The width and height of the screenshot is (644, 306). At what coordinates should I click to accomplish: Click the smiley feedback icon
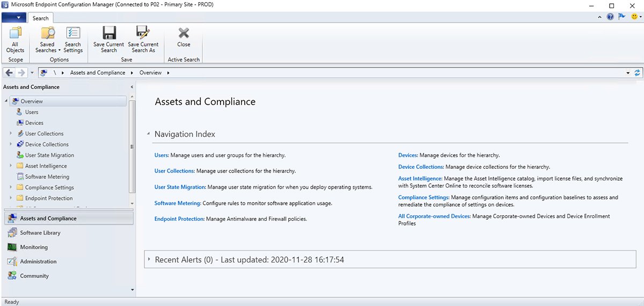tap(633, 17)
